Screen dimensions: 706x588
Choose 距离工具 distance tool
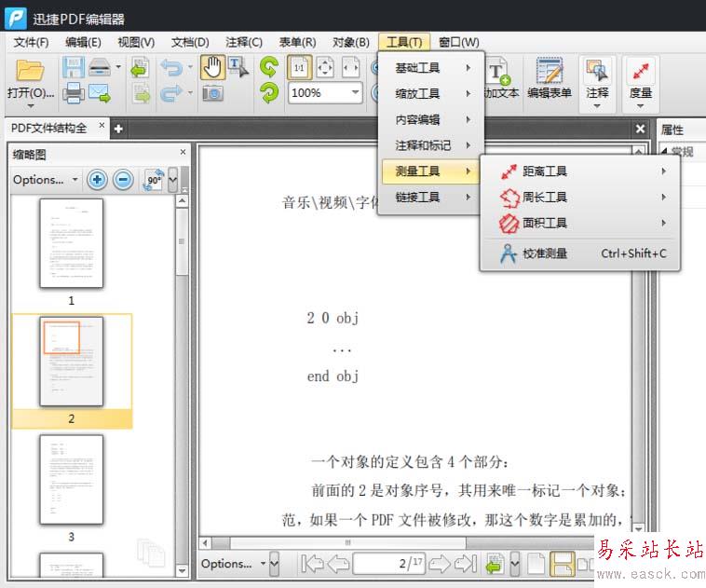(x=581, y=171)
